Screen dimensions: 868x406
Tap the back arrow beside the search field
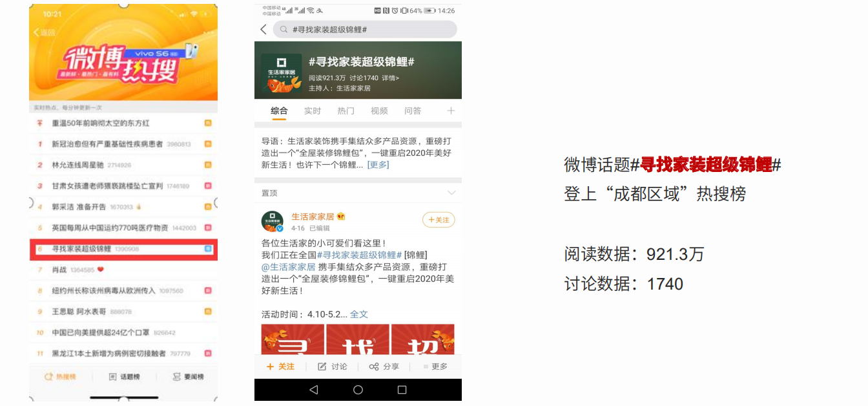tap(263, 30)
